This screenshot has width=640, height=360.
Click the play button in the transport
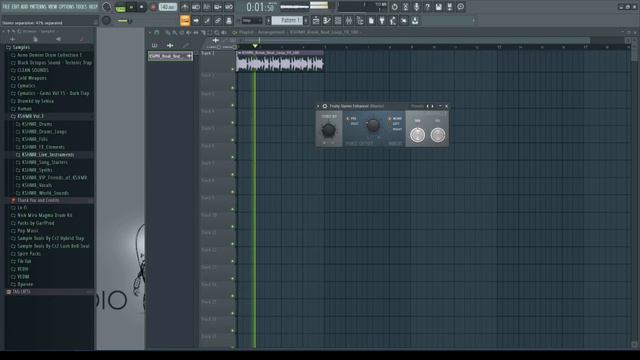coord(131,7)
